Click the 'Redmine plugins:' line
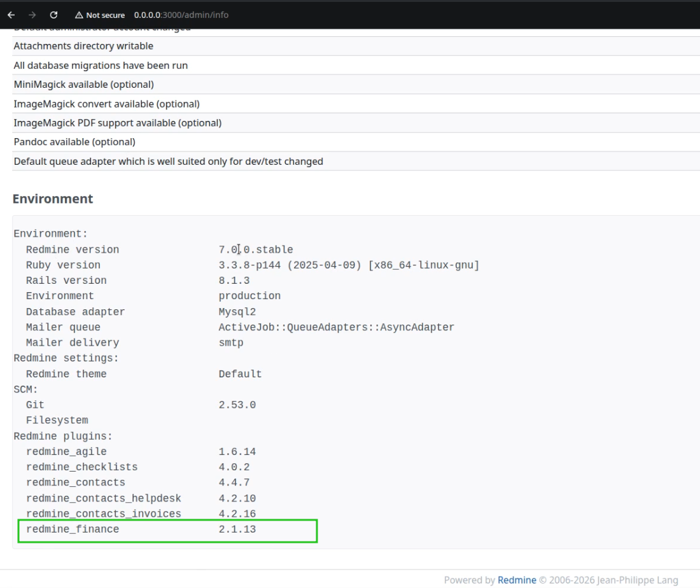This screenshot has height=588, width=700. [x=63, y=436]
